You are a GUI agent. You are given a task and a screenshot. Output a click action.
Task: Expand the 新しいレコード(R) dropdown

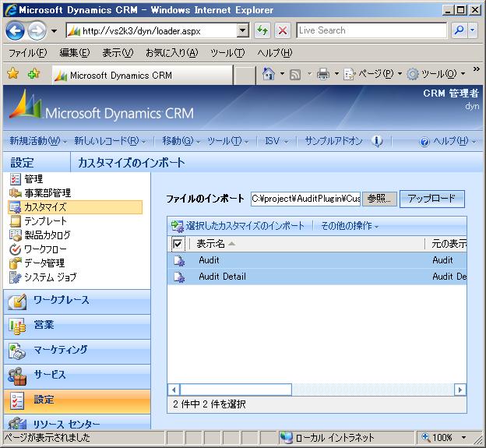point(143,142)
